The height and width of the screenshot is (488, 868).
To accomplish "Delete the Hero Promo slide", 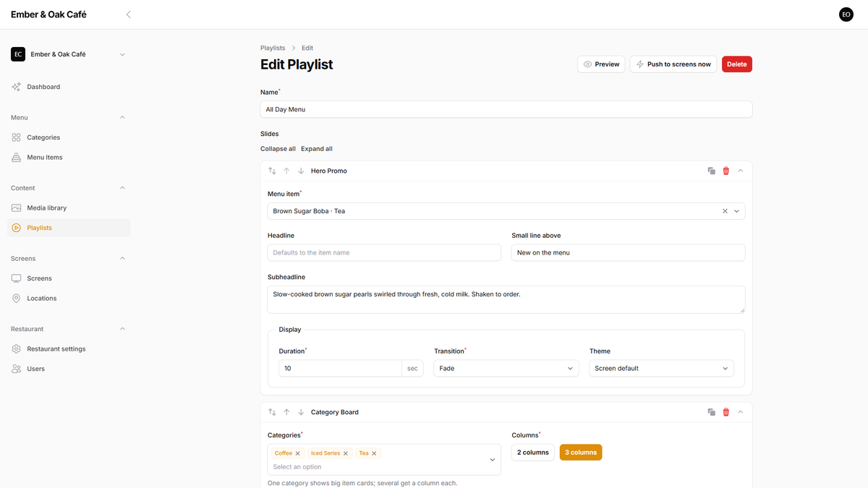I will pyautogui.click(x=726, y=171).
